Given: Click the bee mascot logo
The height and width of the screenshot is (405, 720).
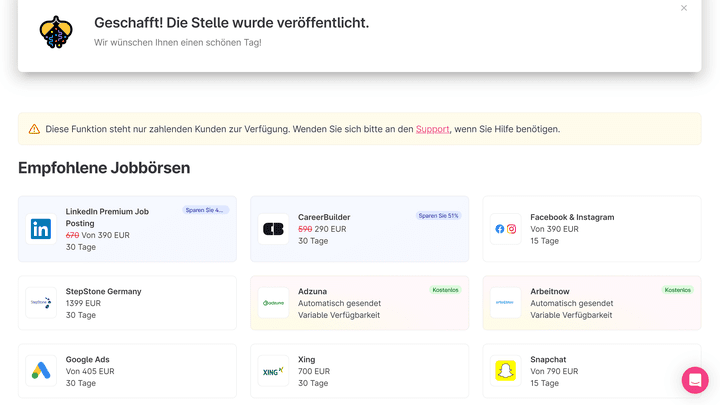Looking at the screenshot, I should (x=56, y=32).
